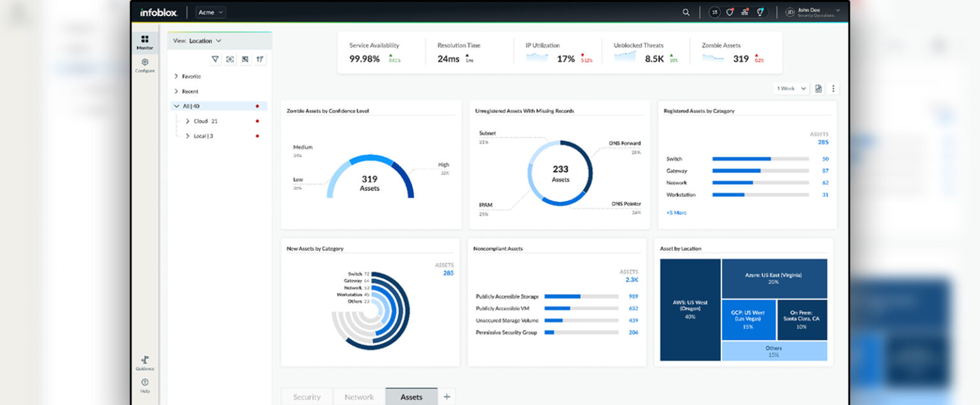Open the insights lightbulb icon
The height and width of the screenshot is (405, 980).
pos(759,11)
